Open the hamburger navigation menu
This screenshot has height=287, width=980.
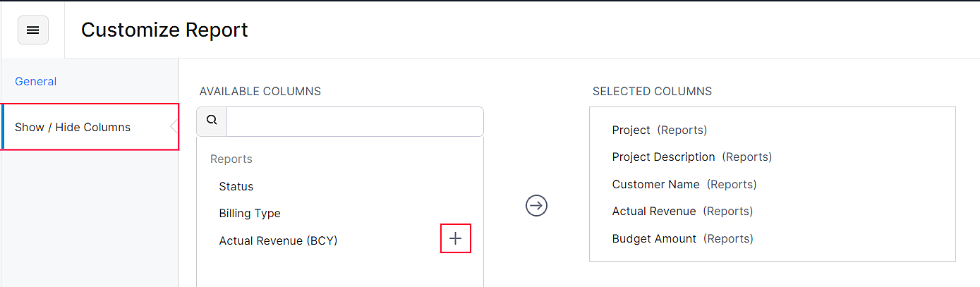(33, 30)
